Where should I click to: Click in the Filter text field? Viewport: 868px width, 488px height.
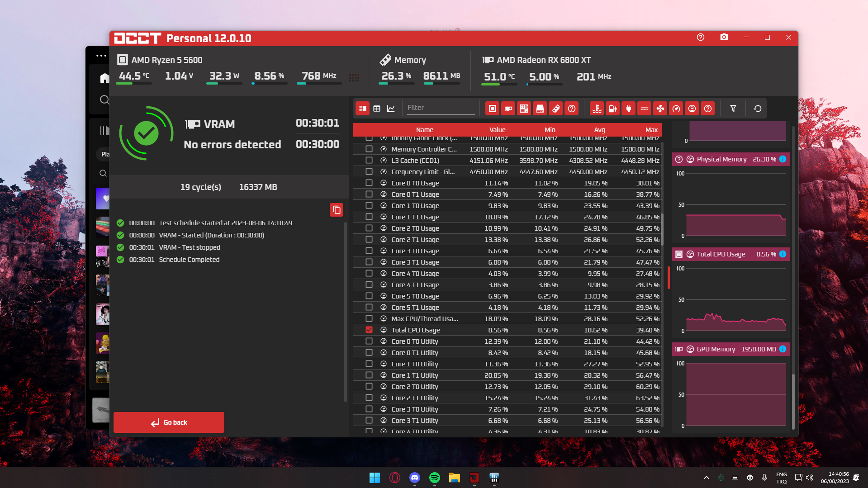tap(441, 108)
